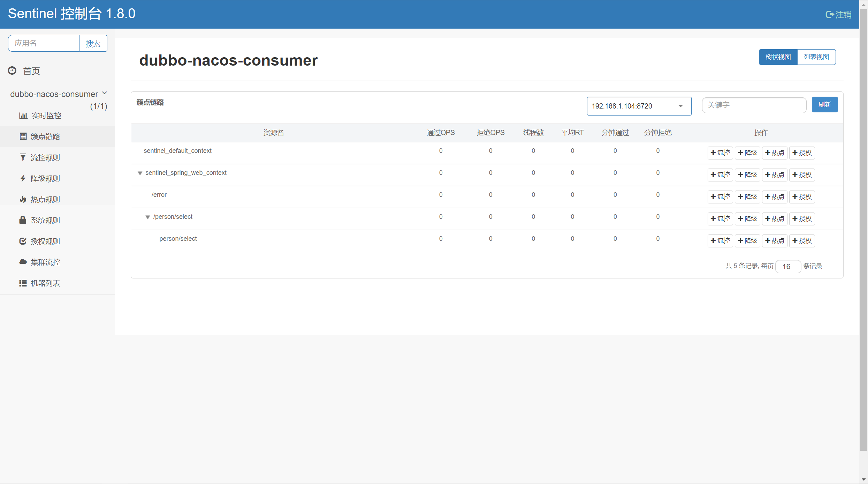The height and width of the screenshot is (484, 868).
Task: Click the 机器列表 list icon
Action: [x=23, y=283]
